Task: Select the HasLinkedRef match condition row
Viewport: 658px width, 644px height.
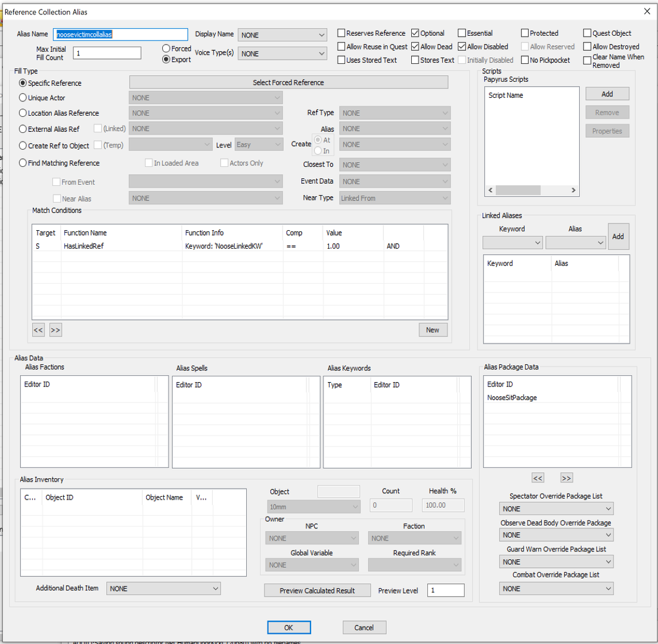Action: point(240,246)
